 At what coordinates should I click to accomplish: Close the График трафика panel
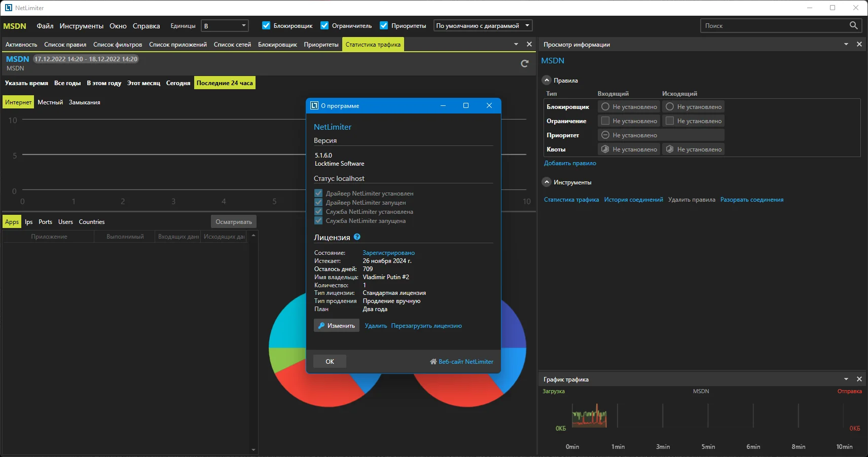coord(859,379)
